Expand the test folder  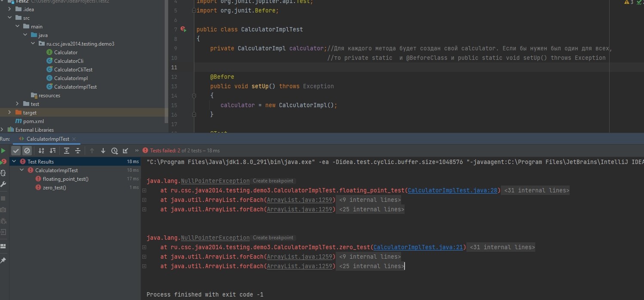17,104
